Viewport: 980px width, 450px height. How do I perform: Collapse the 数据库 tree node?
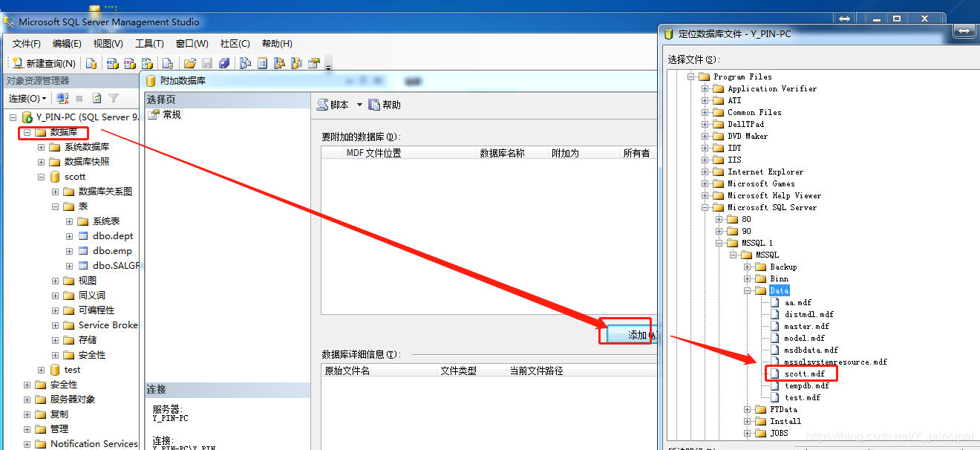pos(27,132)
